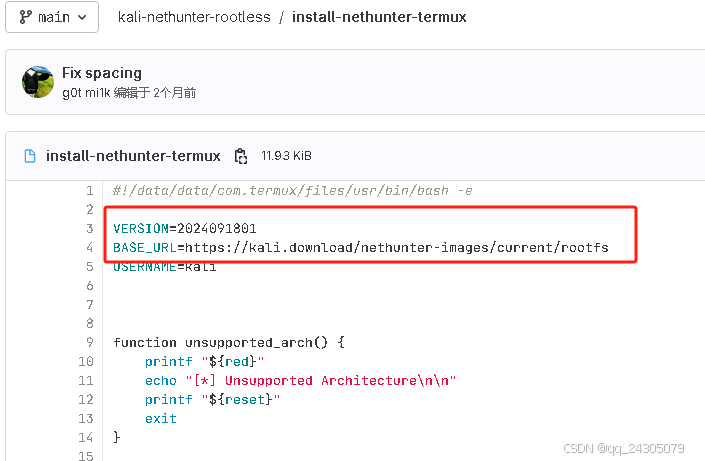Click the commit time 2个月前

pos(174,93)
